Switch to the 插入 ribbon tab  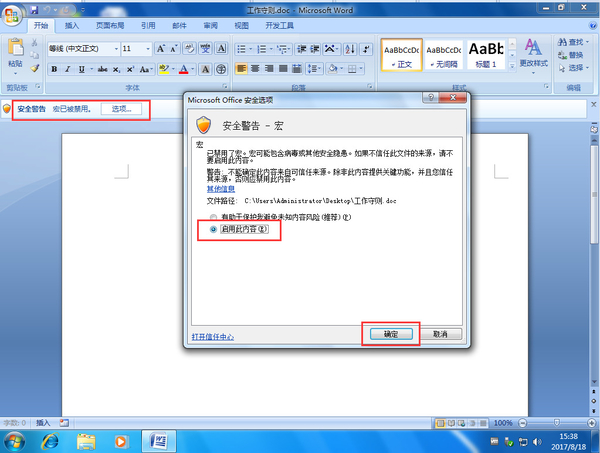click(72, 24)
